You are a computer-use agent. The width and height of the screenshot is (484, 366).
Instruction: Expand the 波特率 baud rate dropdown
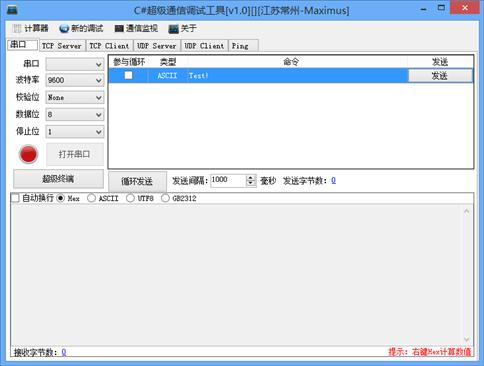click(99, 80)
